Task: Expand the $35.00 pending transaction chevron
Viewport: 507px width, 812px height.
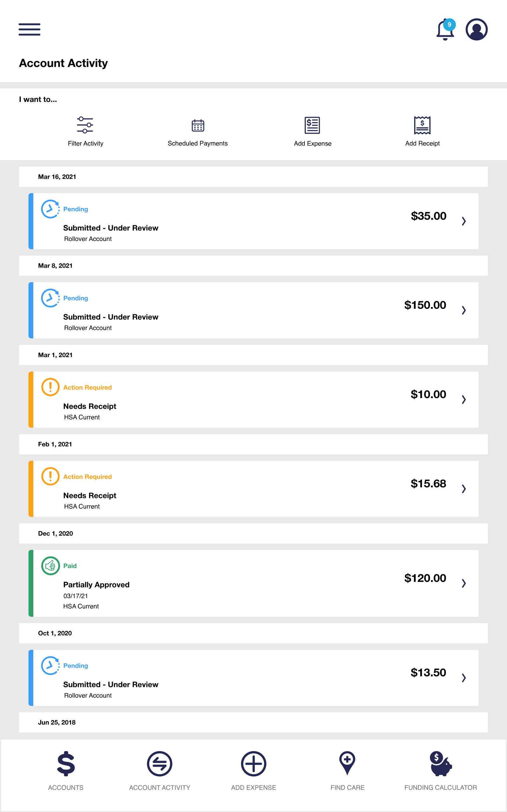Action: [464, 221]
